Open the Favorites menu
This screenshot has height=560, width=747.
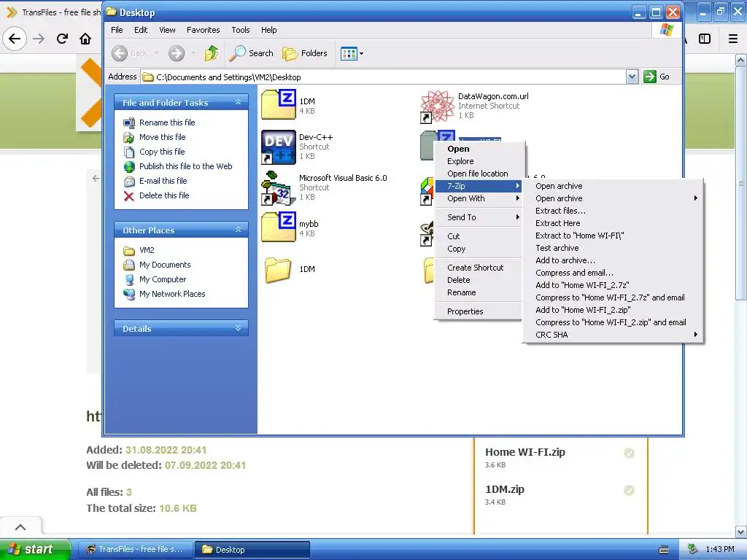point(203,30)
